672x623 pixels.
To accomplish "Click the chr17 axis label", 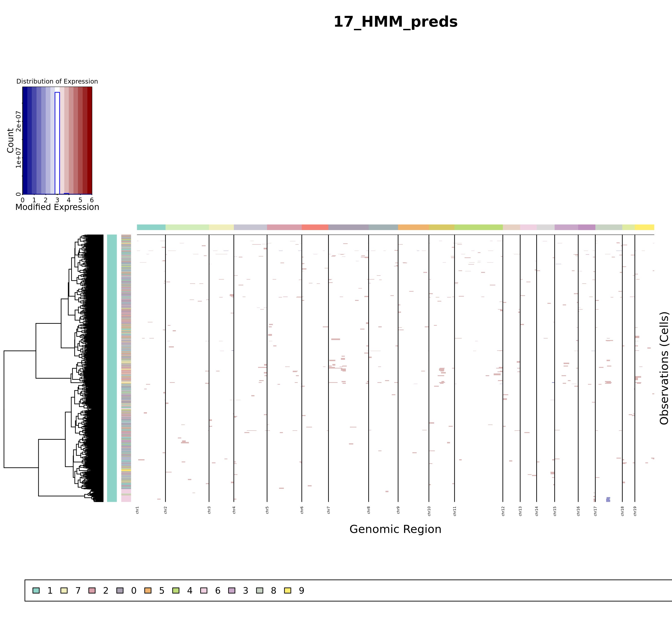I will 595,511.
